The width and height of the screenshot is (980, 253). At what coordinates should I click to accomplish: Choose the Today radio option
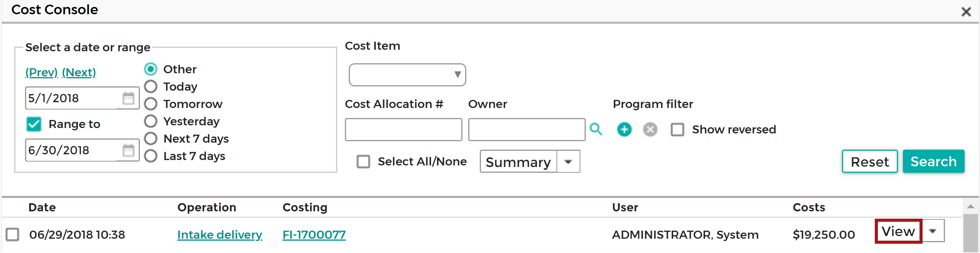[x=151, y=87]
